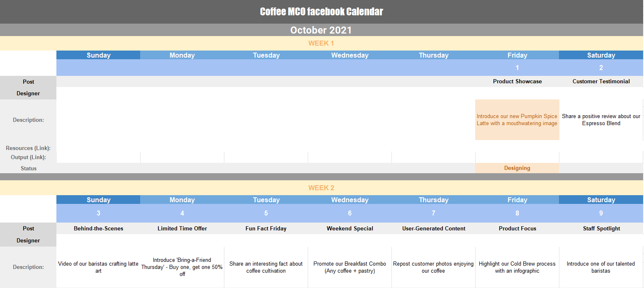Select the Product Showcase post cell
Viewport: 644px width, 288px height.
[517, 82]
